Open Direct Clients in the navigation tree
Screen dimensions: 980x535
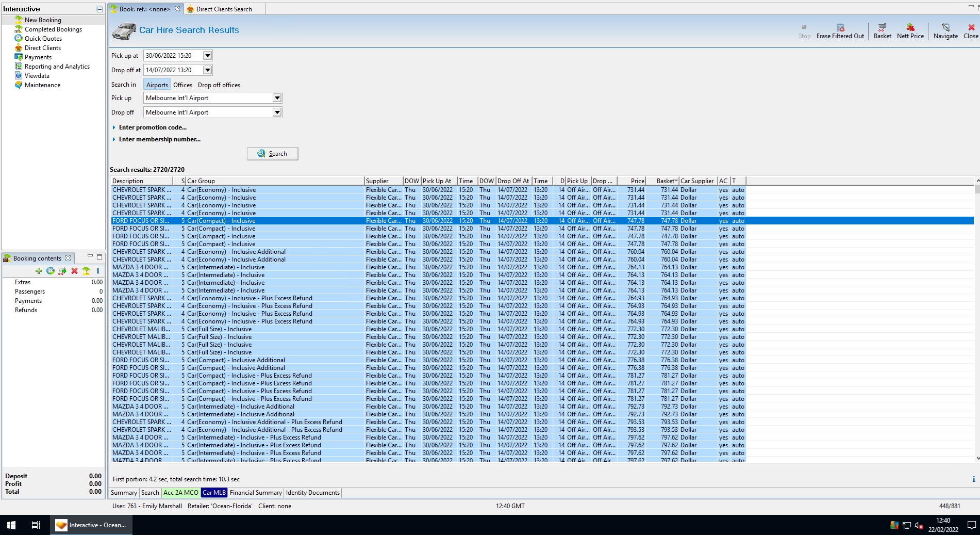pyautogui.click(x=43, y=48)
